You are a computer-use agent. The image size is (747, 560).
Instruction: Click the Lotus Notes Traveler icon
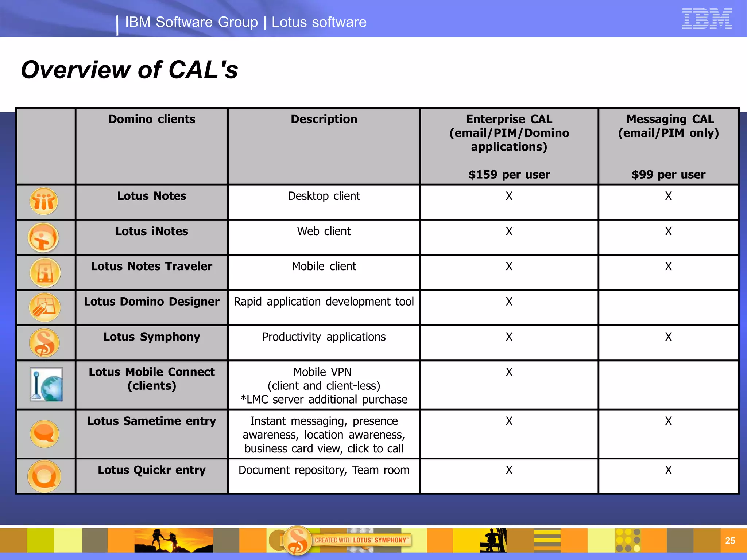point(45,273)
